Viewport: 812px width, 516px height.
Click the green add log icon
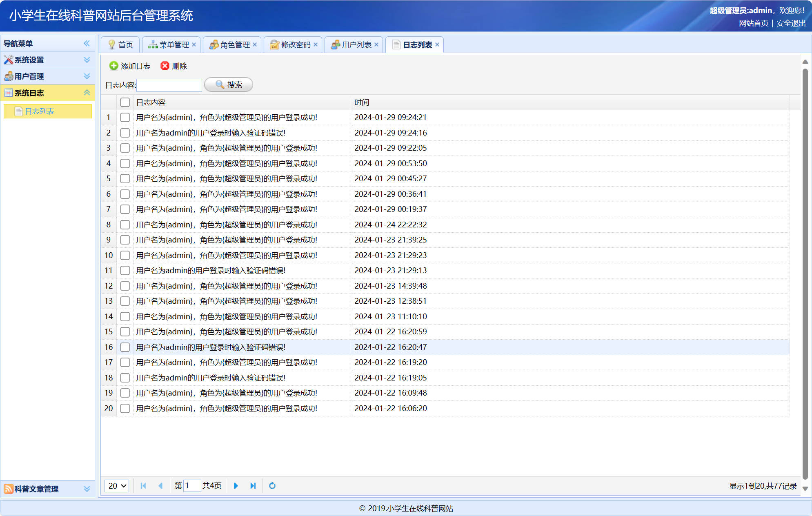pyautogui.click(x=113, y=66)
